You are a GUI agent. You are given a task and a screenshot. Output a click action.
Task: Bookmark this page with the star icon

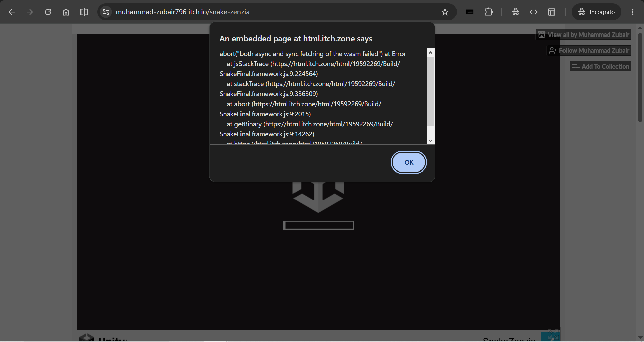point(445,12)
